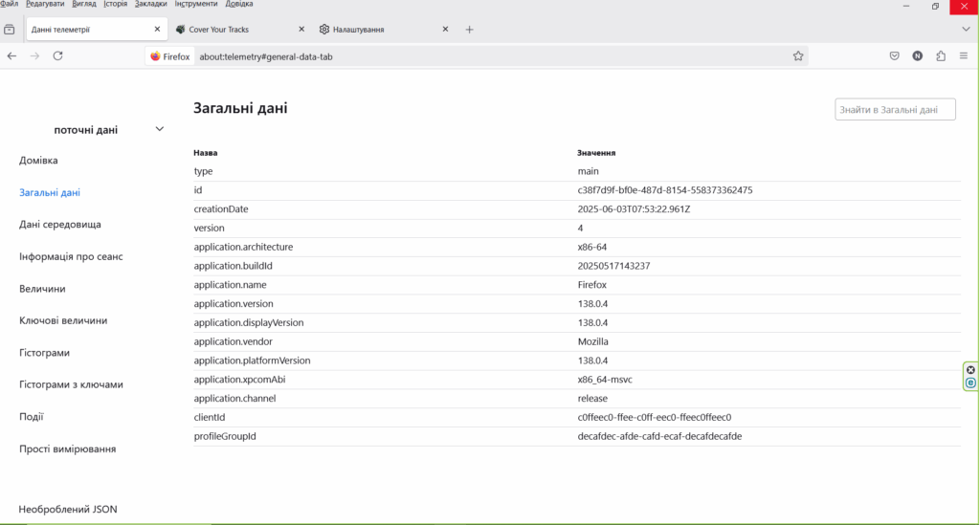The height and width of the screenshot is (525, 980).
Task: Open the account icon with letter N
Action: [x=918, y=56]
